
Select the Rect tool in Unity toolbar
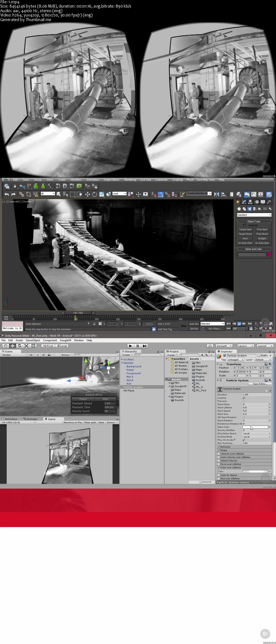[x=33, y=346]
